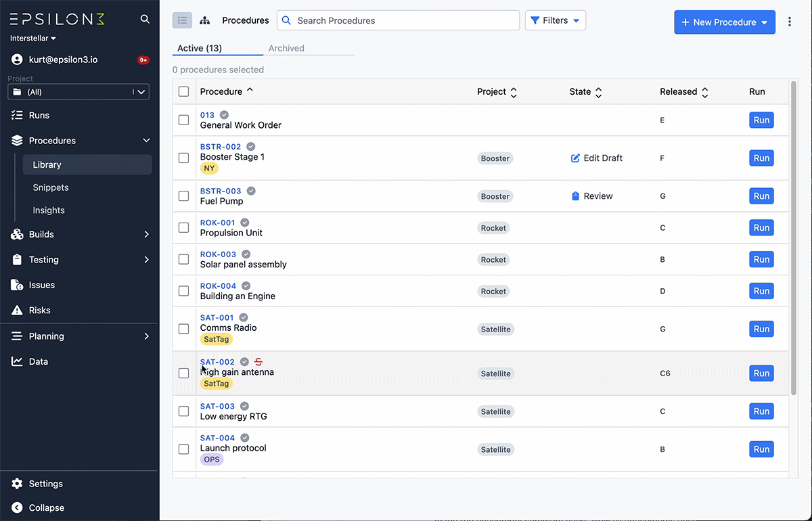Screen dimensions: 812x521
Task: Run the SAT-002 High gain antenna procedure
Action: tap(761, 373)
